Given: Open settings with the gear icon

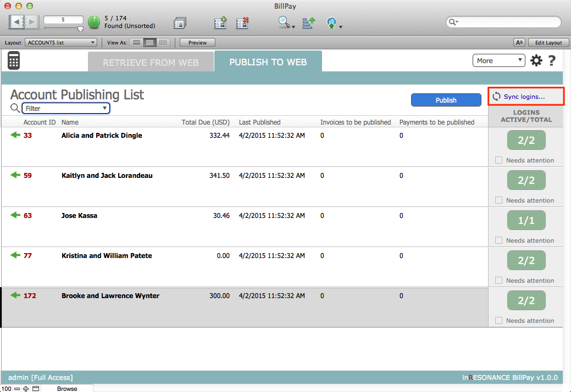Looking at the screenshot, I should (x=536, y=61).
